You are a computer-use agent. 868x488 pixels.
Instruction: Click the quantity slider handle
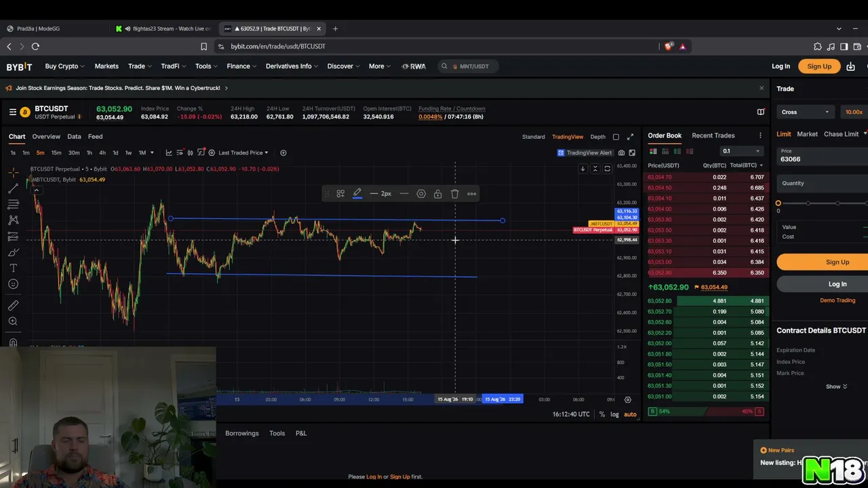[x=778, y=203]
